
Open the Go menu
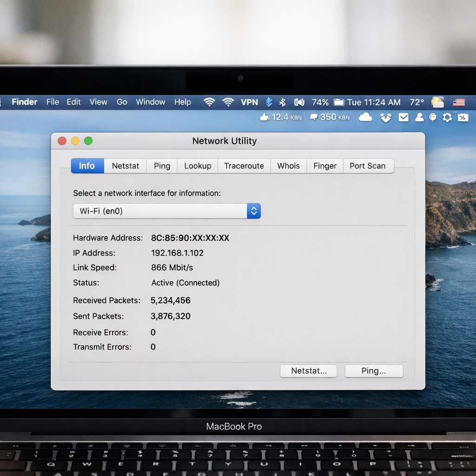(122, 102)
